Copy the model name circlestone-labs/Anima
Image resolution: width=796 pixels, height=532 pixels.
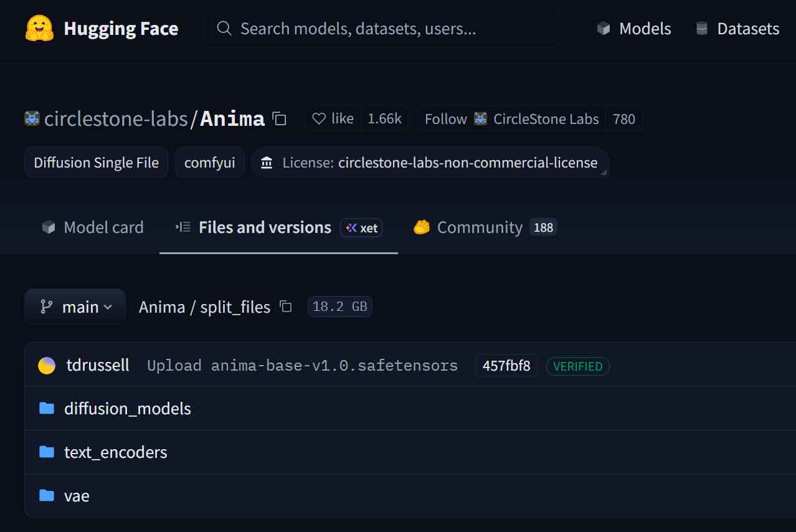coord(280,118)
